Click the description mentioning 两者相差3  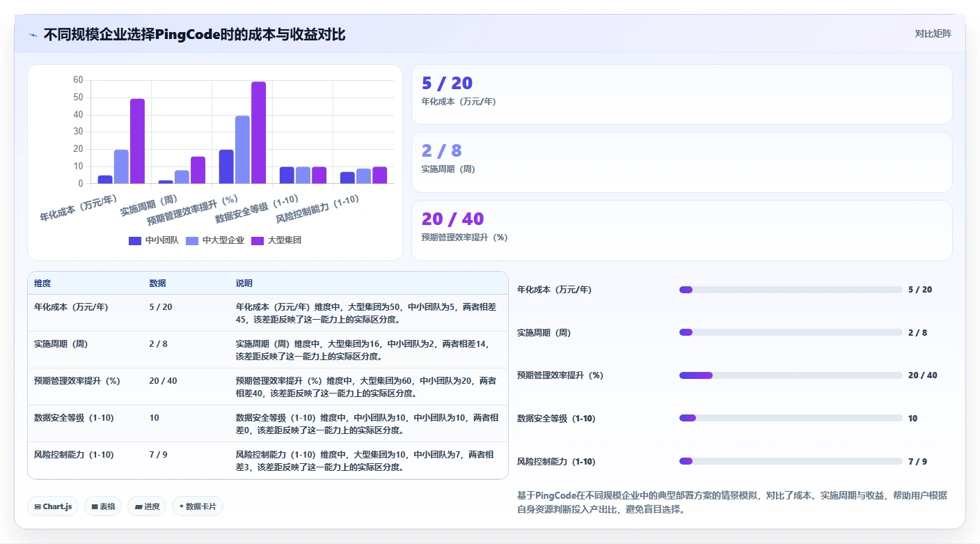pos(366,460)
